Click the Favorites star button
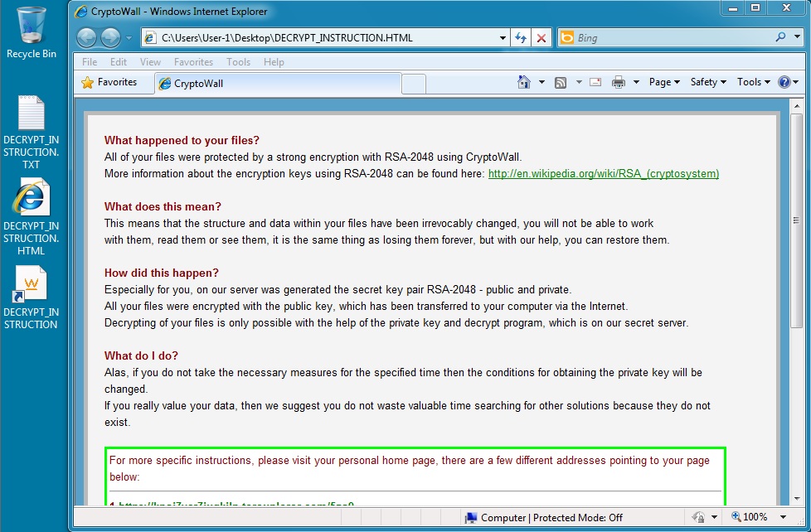 109,82
